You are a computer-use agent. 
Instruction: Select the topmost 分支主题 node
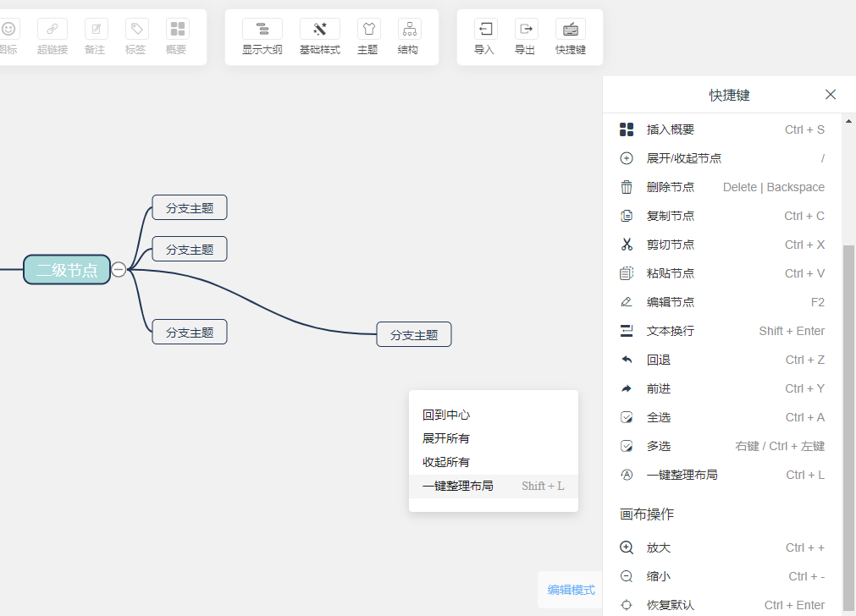190,207
